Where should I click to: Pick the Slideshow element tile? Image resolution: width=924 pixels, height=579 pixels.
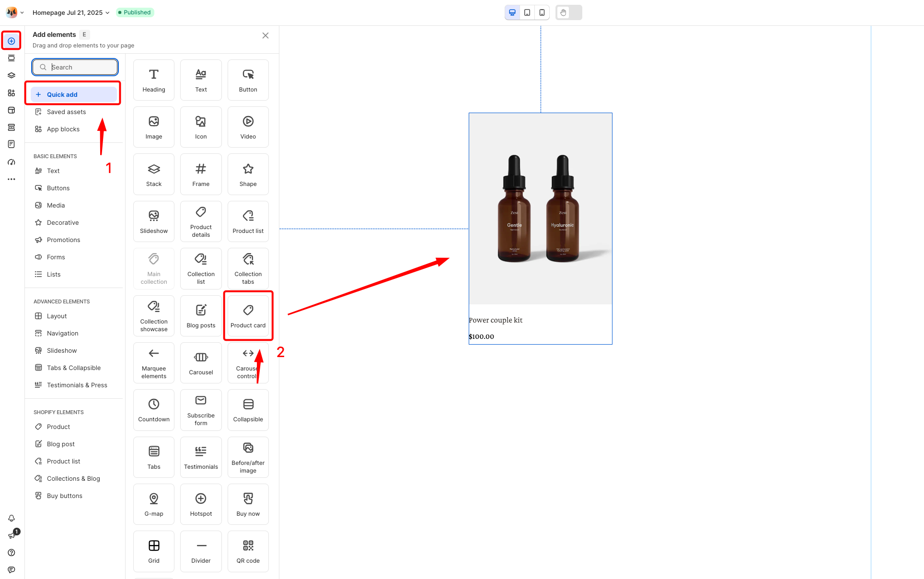pyautogui.click(x=154, y=221)
